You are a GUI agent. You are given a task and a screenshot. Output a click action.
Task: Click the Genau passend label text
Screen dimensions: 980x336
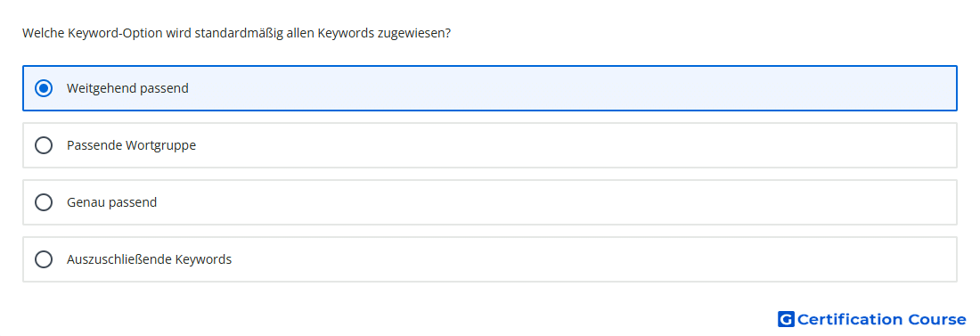[x=112, y=202]
